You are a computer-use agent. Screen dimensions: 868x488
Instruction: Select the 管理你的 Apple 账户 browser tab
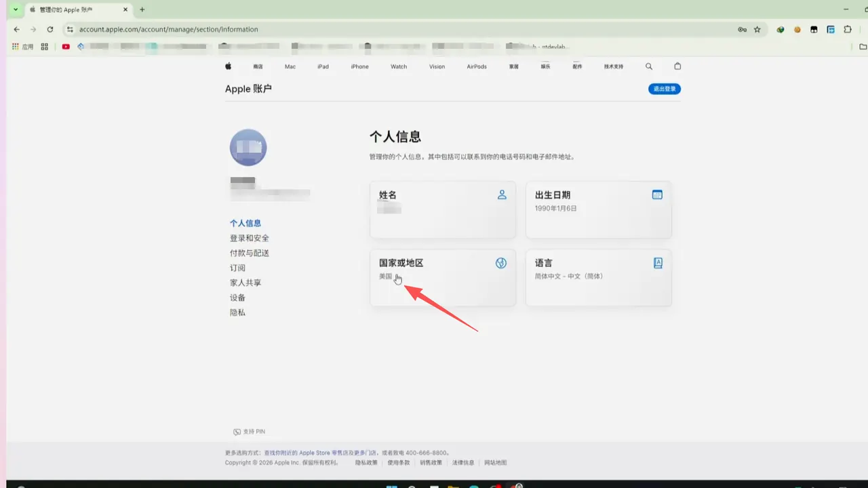[x=78, y=9]
